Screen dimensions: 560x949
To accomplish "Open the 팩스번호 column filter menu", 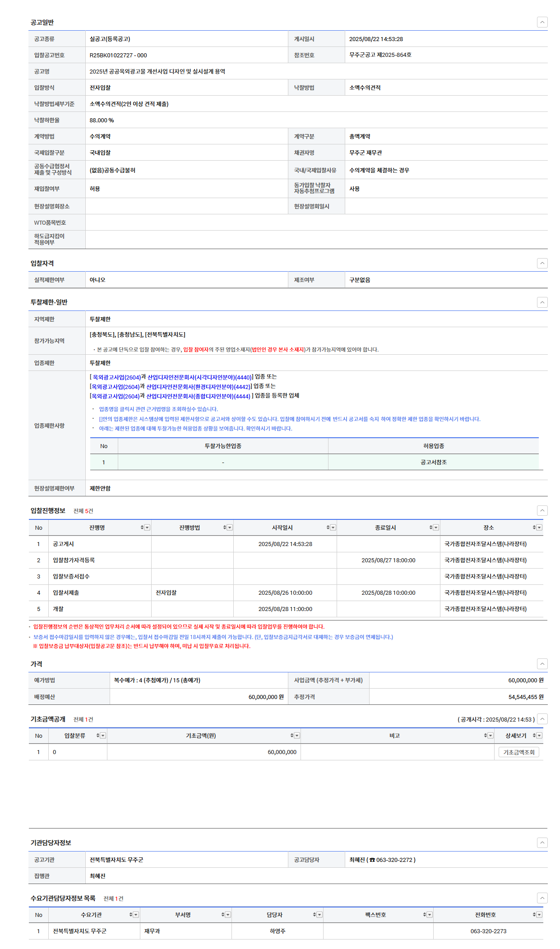I will coord(430,915).
